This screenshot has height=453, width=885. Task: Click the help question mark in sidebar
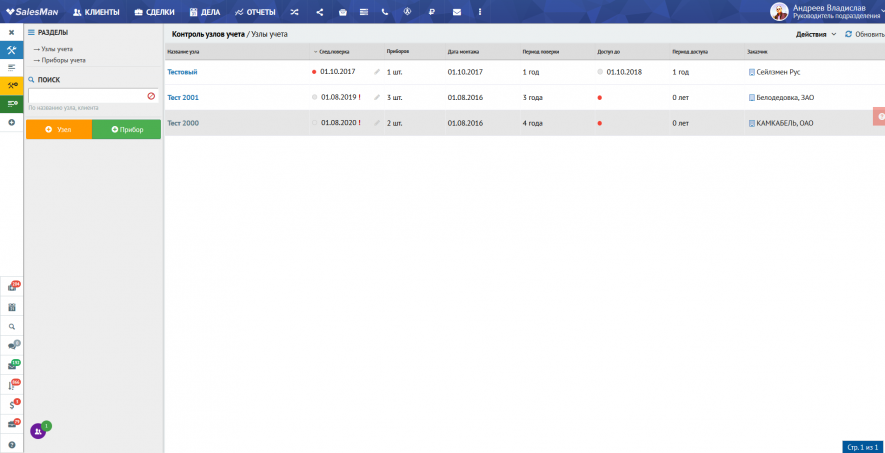point(12,444)
